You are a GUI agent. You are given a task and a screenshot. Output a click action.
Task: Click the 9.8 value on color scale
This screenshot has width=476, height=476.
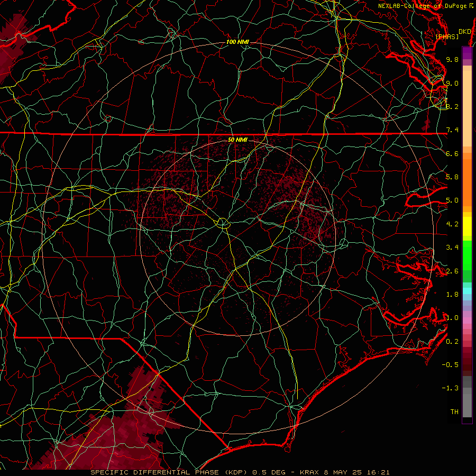[x=452, y=59]
